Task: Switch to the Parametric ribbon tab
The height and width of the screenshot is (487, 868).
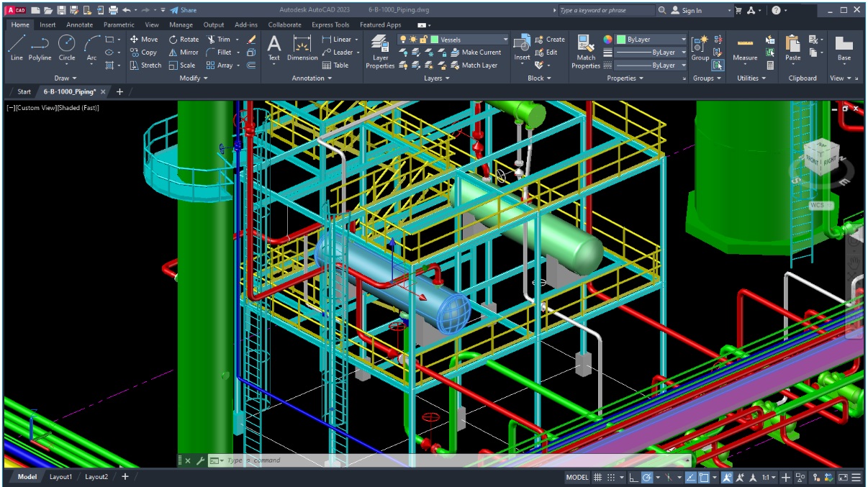Action: click(x=118, y=24)
